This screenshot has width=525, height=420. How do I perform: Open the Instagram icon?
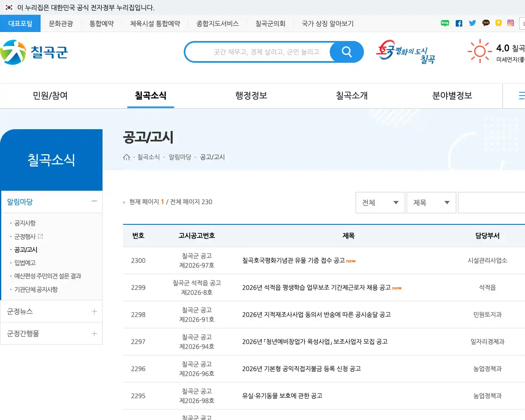[510, 23]
